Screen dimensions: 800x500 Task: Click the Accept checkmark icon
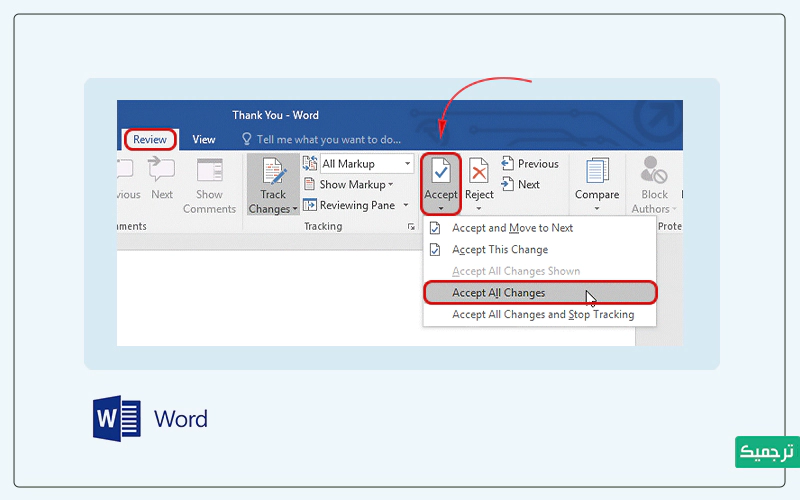point(441,170)
